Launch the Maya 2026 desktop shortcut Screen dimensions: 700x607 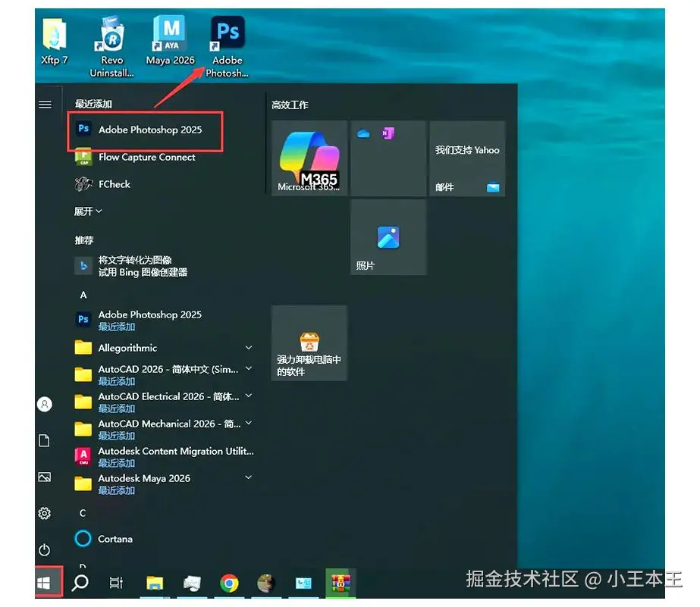click(x=170, y=41)
